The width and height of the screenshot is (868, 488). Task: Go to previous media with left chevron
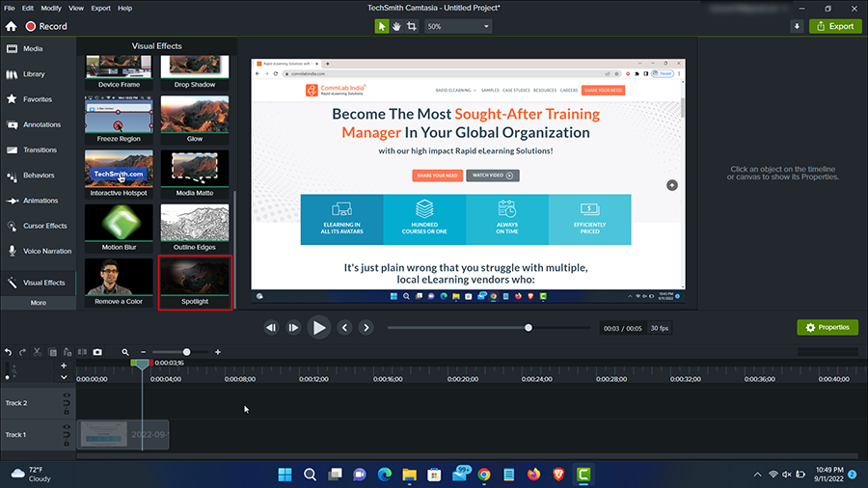(x=344, y=328)
